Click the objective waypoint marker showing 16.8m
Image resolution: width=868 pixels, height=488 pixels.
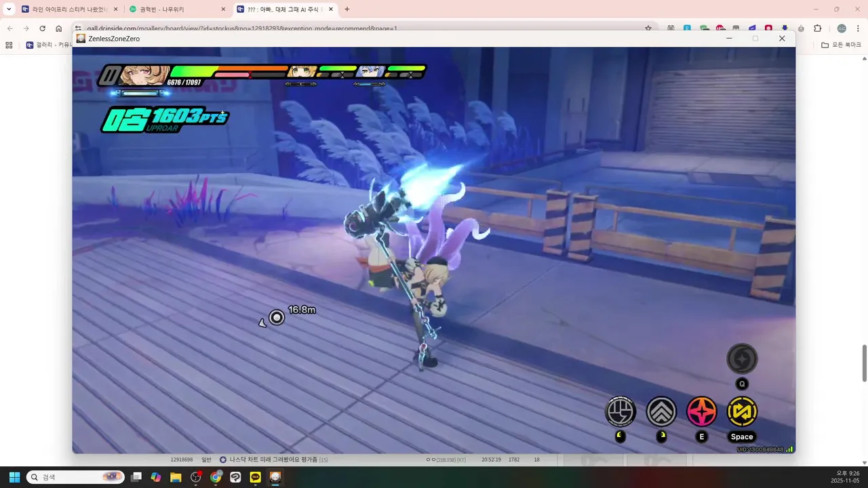pyautogui.click(x=277, y=317)
